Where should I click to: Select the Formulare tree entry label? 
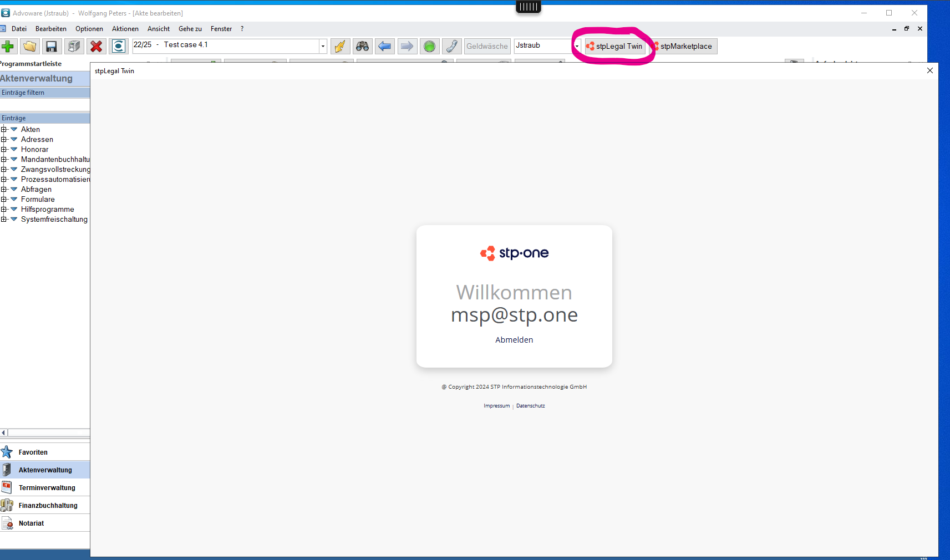[x=38, y=199]
